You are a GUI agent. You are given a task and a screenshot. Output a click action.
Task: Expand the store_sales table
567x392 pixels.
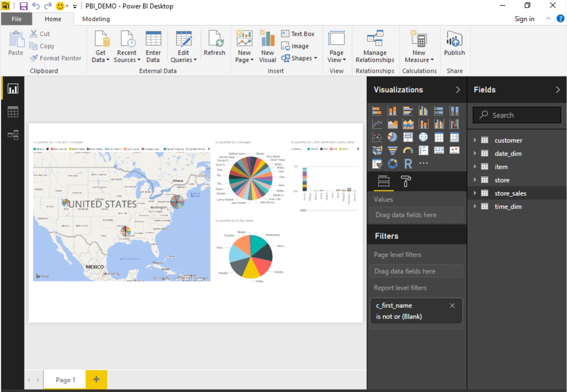(x=475, y=193)
